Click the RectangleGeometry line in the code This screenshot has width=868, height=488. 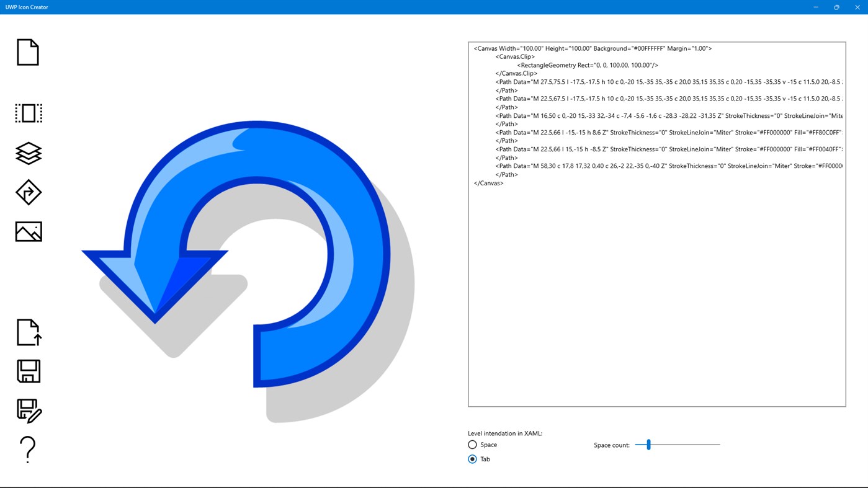point(588,64)
